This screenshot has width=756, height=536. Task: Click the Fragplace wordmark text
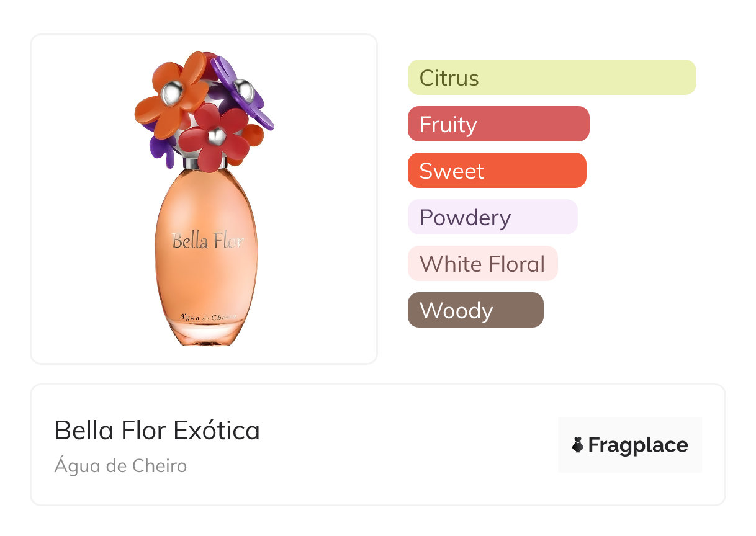click(x=638, y=445)
